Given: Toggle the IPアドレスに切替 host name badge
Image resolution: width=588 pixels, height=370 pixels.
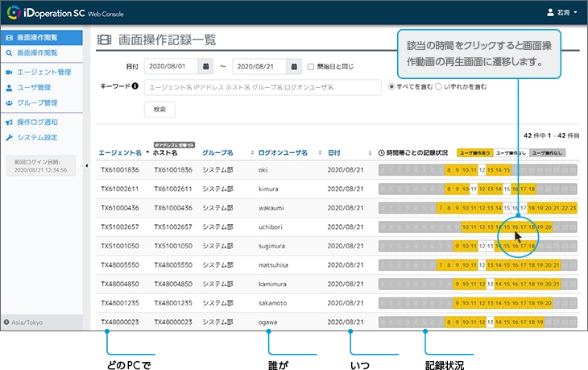Looking at the screenshot, I should click(175, 143).
